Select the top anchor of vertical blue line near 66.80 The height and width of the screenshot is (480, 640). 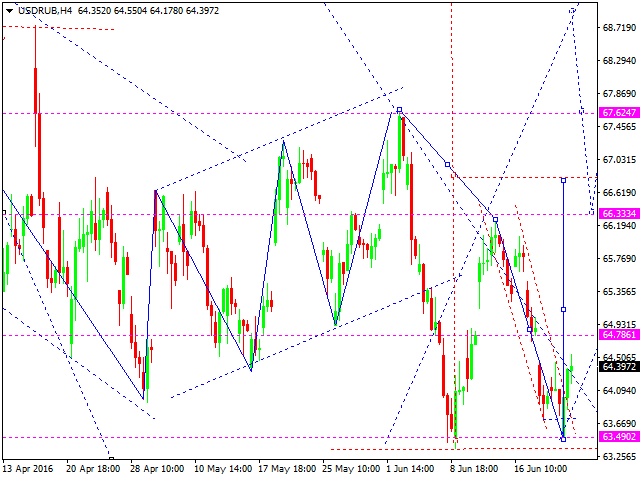coord(564,180)
